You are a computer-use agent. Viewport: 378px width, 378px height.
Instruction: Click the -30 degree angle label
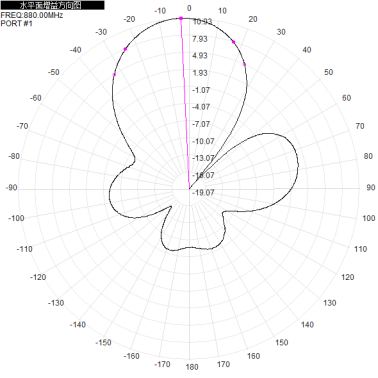coord(101,32)
